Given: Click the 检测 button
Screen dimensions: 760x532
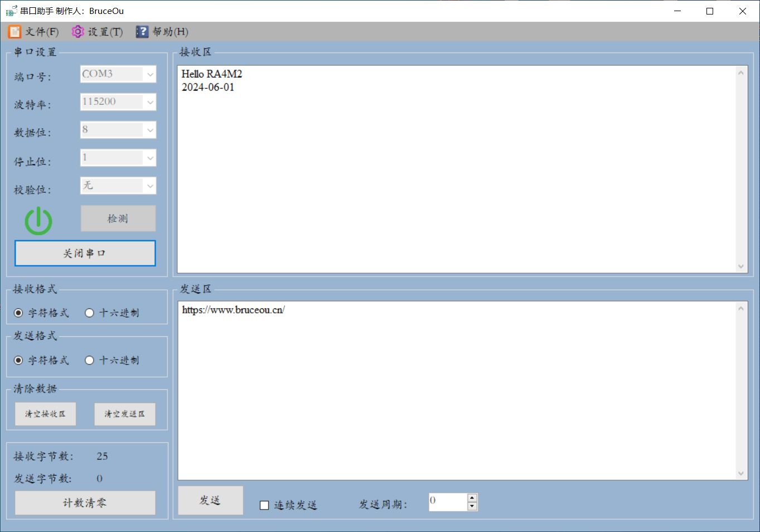Looking at the screenshot, I should [118, 219].
